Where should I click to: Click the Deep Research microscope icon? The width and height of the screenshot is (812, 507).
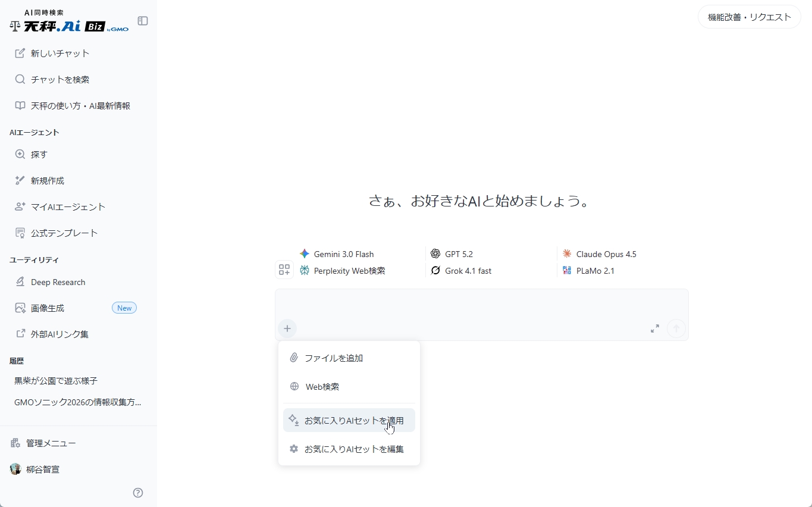pyautogui.click(x=20, y=281)
